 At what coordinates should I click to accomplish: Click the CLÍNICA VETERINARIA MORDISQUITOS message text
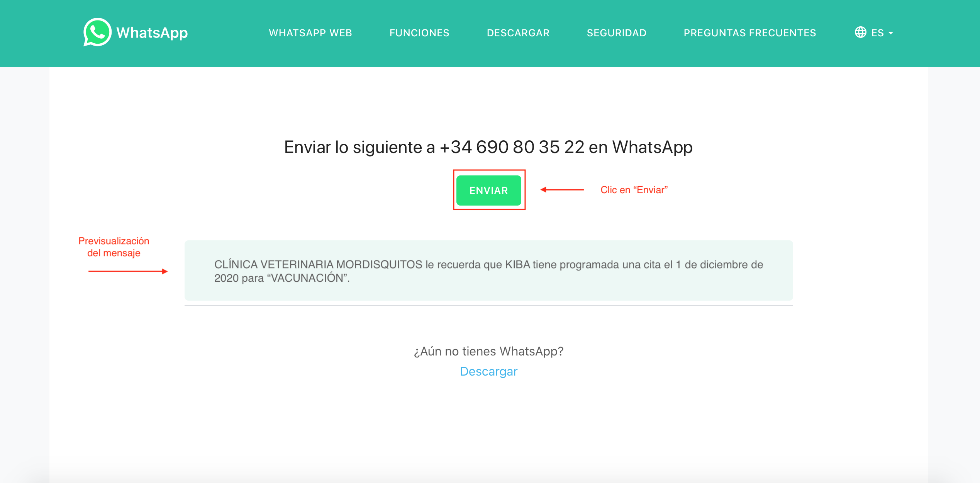pos(489,271)
